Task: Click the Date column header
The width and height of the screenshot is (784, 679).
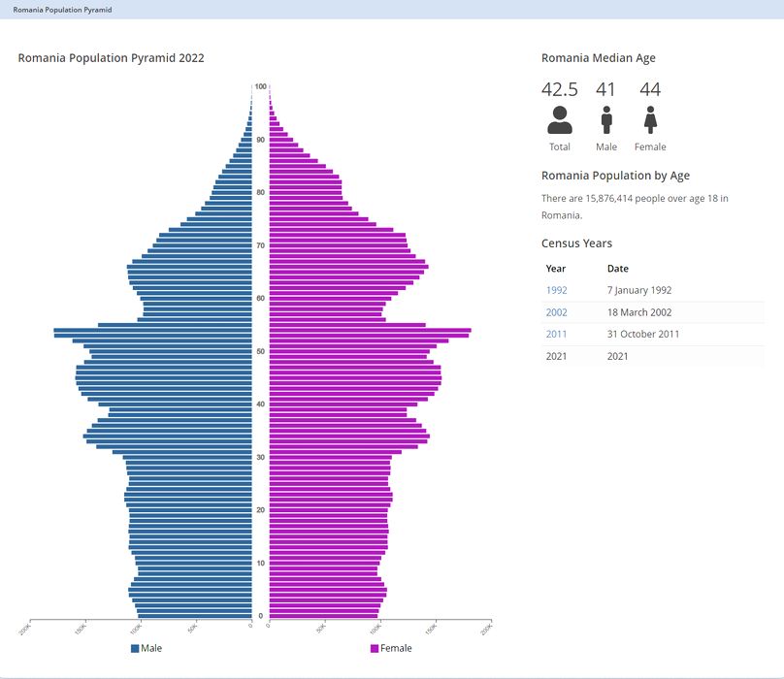Action: (x=618, y=269)
